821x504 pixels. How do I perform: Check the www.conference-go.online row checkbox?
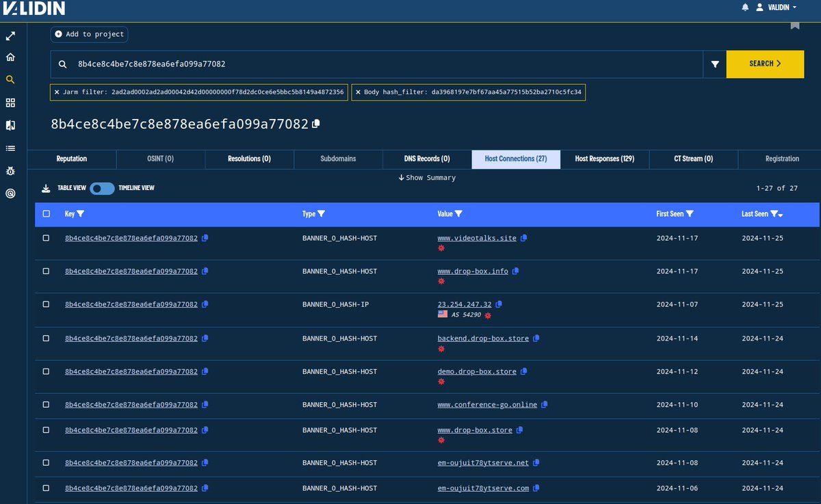(46, 404)
